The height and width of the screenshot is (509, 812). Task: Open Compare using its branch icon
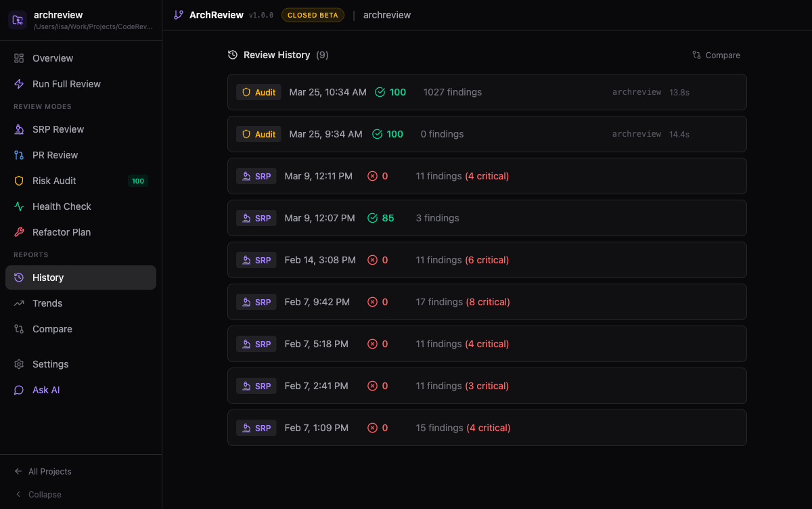[20, 329]
